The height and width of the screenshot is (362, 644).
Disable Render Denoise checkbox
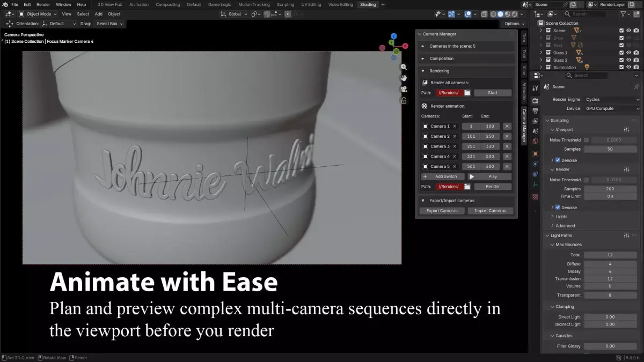click(x=558, y=208)
